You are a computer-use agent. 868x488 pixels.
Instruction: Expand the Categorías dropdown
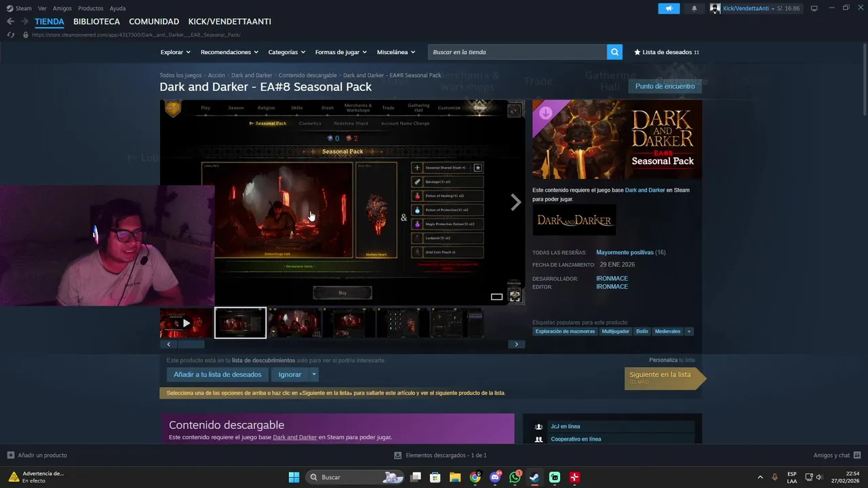tap(286, 52)
